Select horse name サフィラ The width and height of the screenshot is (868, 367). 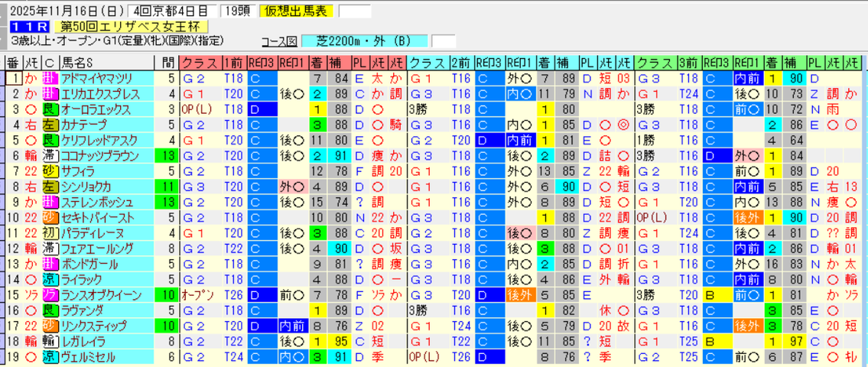click(77, 171)
